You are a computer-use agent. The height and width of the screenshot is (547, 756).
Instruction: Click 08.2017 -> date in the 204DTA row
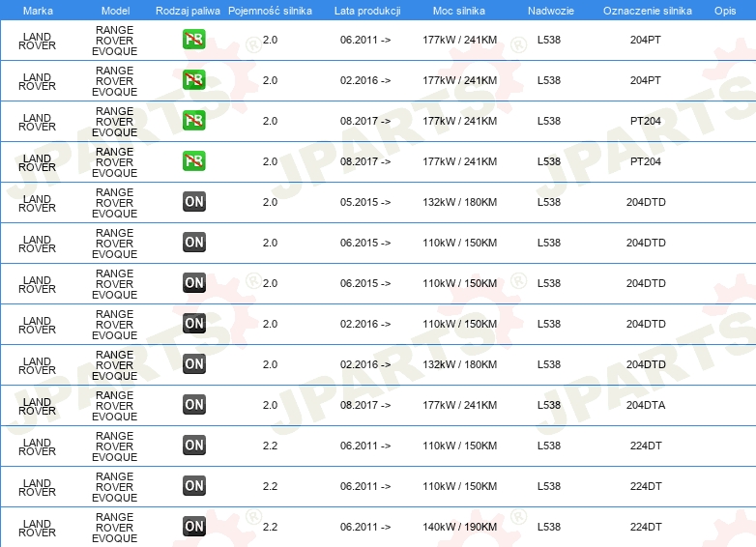click(x=365, y=405)
